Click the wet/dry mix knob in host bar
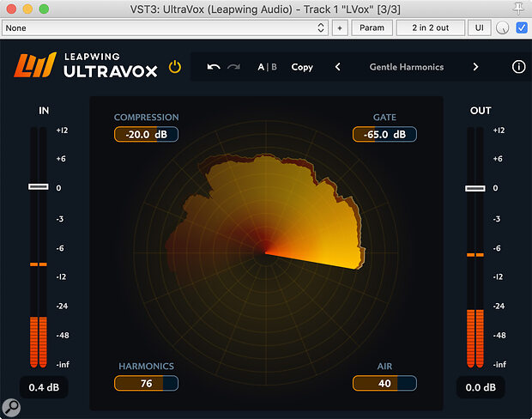 (x=502, y=27)
